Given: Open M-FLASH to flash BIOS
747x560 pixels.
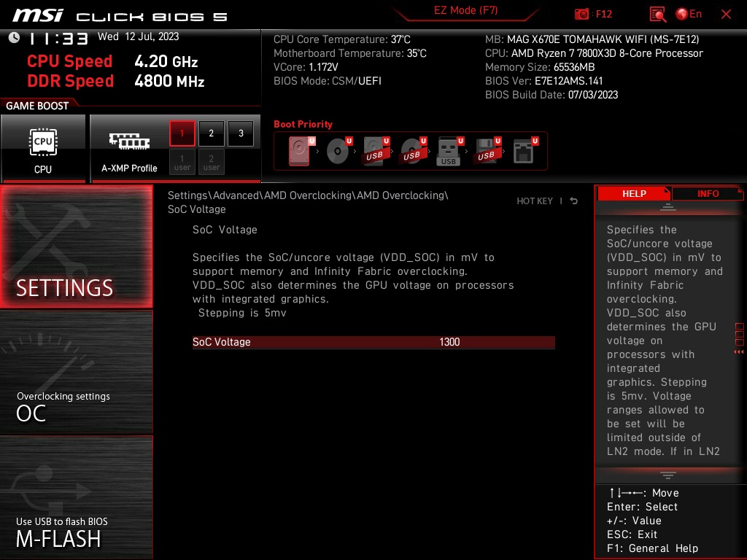Looking at the screenshot, I should point(76,497).
